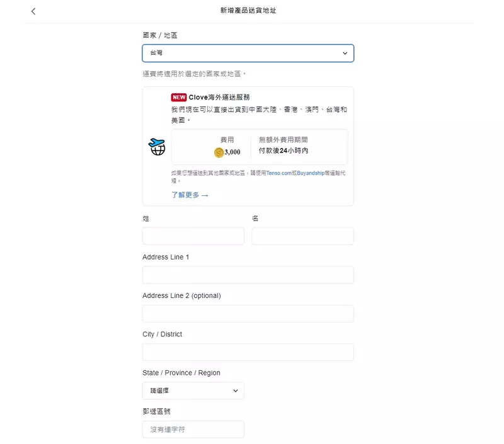
Task: Click the 了解更多 learn more link
Action: tap(190, 195)
